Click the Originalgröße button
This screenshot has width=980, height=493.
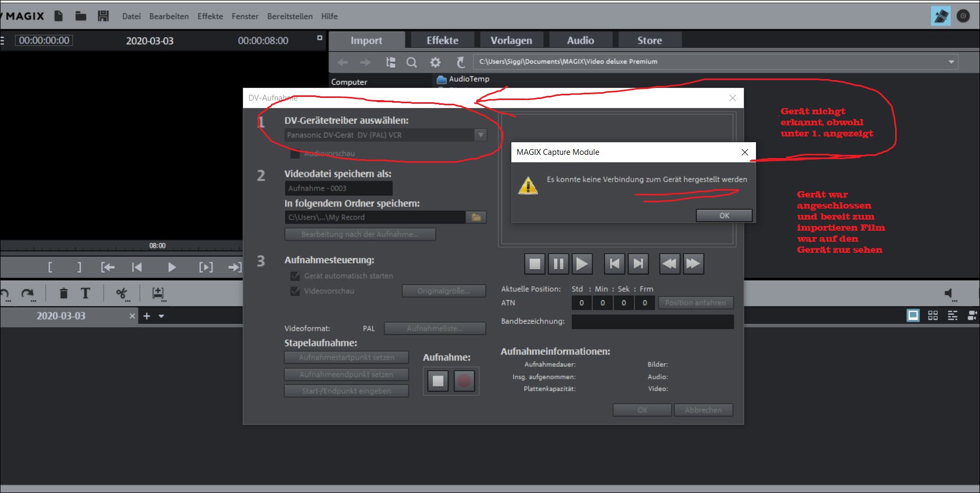click(x=444, y=291)
